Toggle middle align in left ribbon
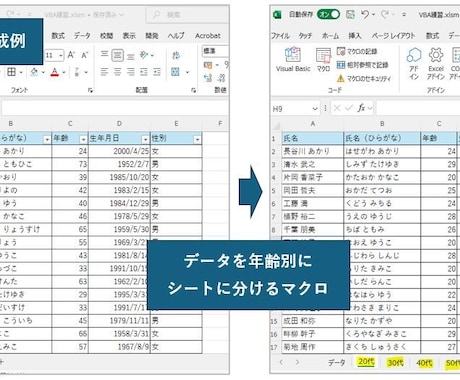This screenshot has height=380, width=460. pos(117,55)
